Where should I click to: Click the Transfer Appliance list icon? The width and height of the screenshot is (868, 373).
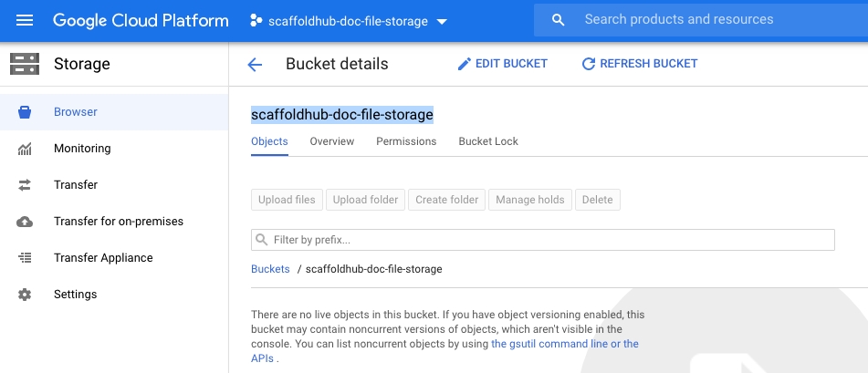pyautogui.click(x=25, y=258)
